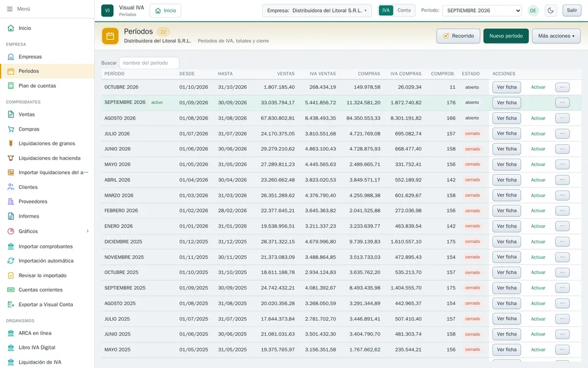Open the Empresa selector dropdown

tap(317, 10)
